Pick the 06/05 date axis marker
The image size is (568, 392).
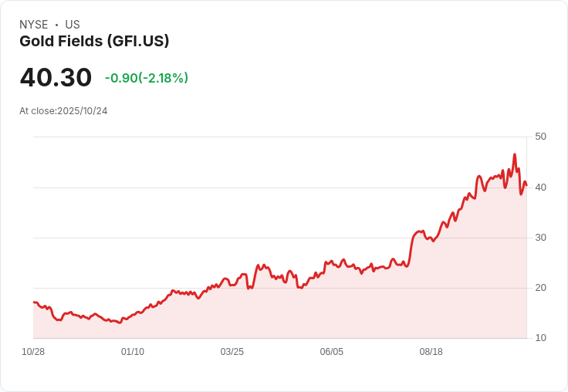click(331, 352)
